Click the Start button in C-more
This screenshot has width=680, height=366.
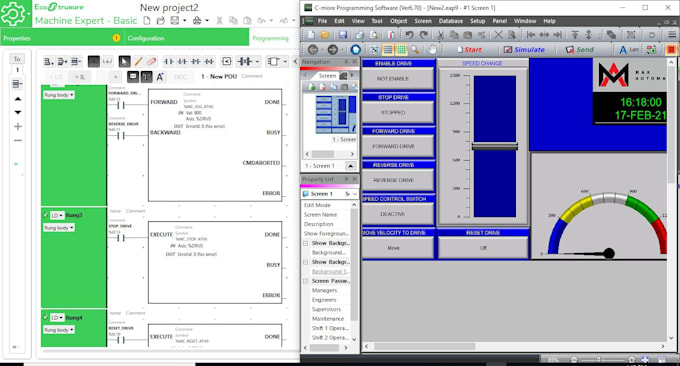pyautogui.click(x=469, y=49)
